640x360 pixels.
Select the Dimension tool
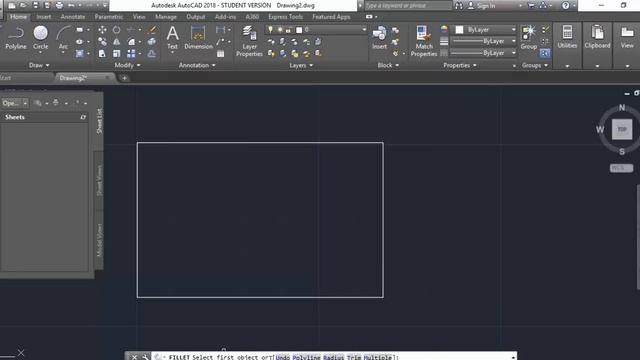pos(198,38)
